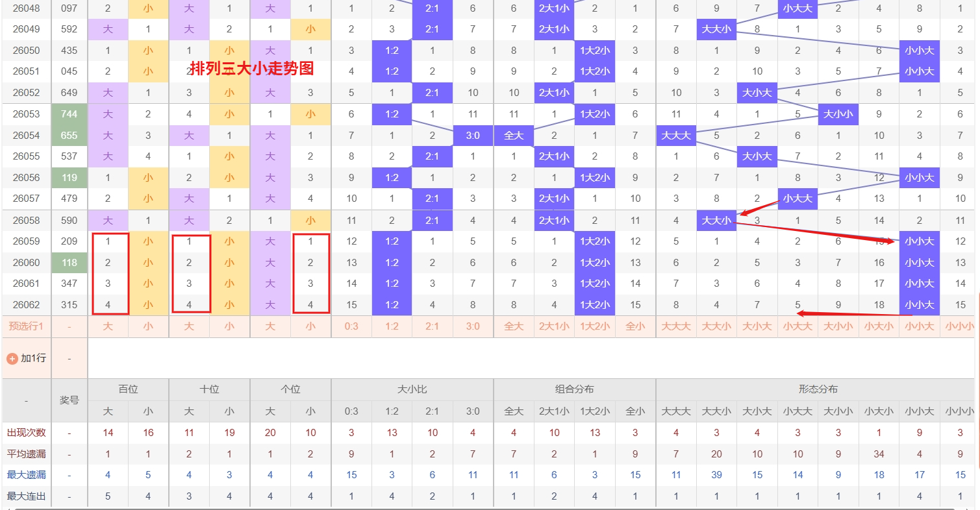Viewport: 980px width, 510px height.
Task: Click the 3:0 cell in row 26054
Action: [473, 136]
